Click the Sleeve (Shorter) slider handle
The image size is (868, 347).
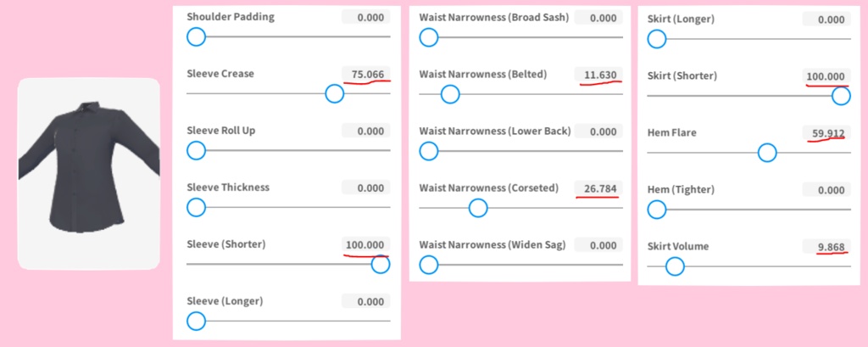381,264
